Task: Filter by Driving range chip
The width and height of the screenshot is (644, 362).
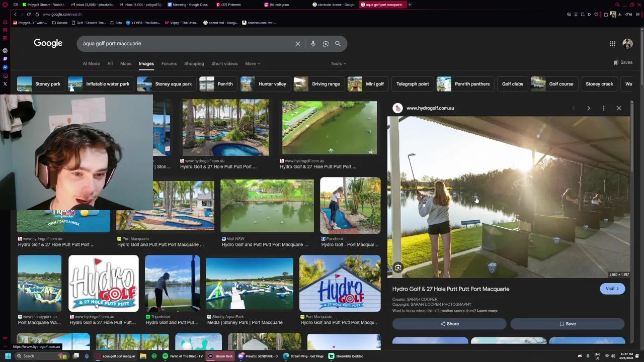Action: tap(318, 84)
